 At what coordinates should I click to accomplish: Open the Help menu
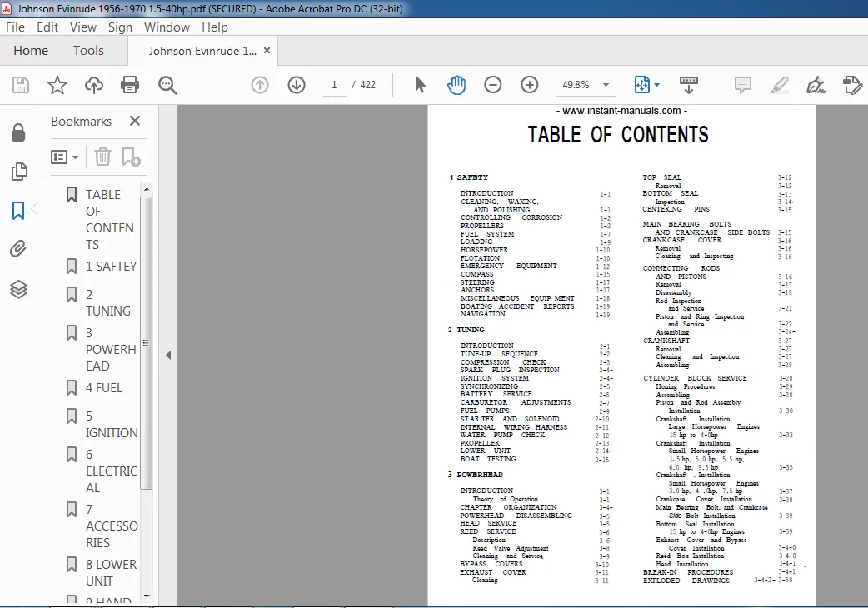215,27
